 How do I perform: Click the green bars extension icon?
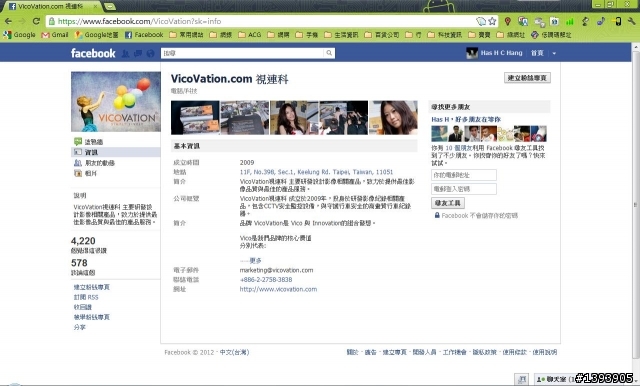[569, 21]
